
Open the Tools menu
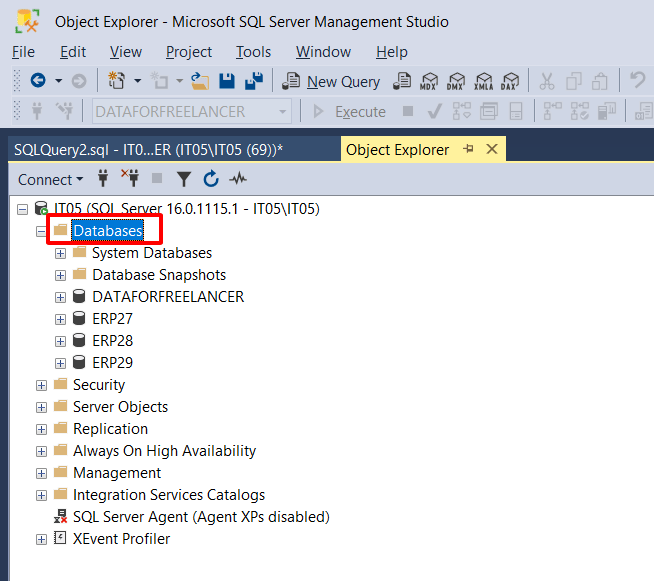click(253, 52)
